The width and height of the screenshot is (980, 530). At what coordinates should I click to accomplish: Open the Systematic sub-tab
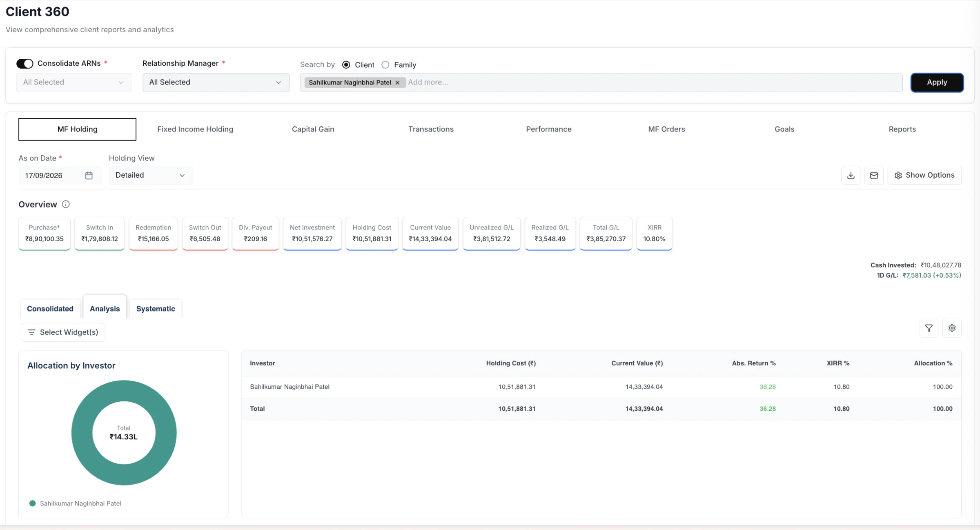click(x=156, y=309)
